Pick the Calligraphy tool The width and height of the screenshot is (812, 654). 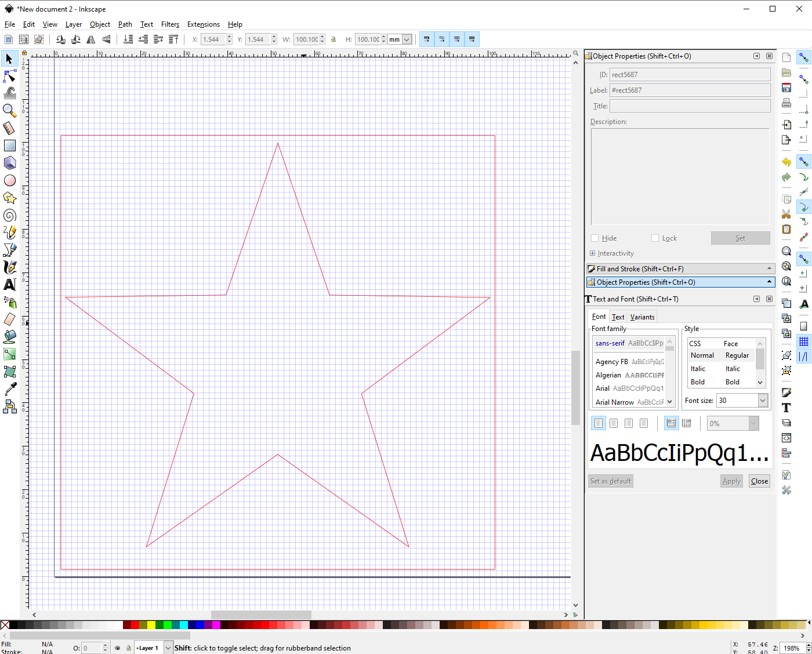tap(9, 267)
